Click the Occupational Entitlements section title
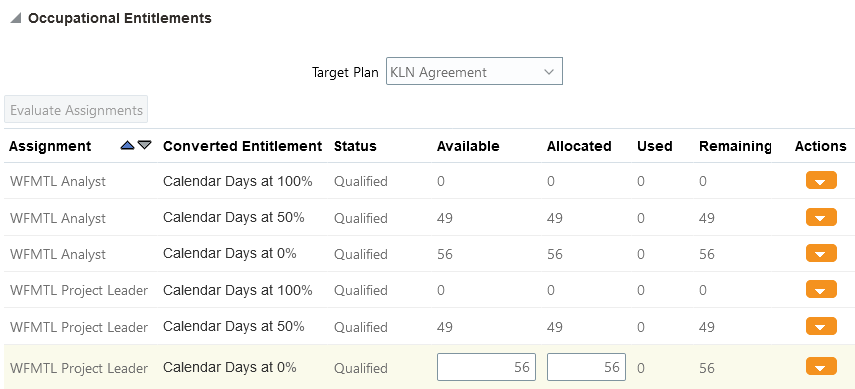This screenshot has height=389, width=855. [119, 18]
